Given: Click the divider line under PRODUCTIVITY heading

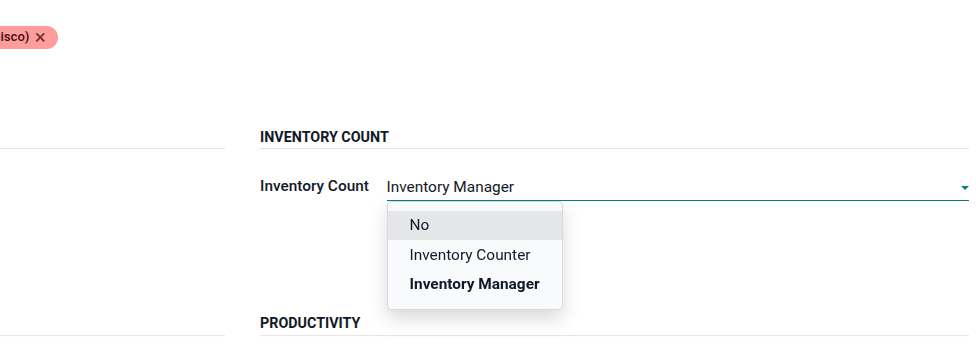Looking at the screenshot, I should point(614,335).
